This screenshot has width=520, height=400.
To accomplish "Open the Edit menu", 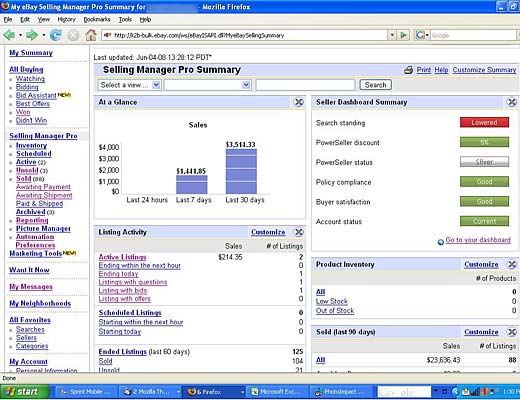I will coord(25,19).
